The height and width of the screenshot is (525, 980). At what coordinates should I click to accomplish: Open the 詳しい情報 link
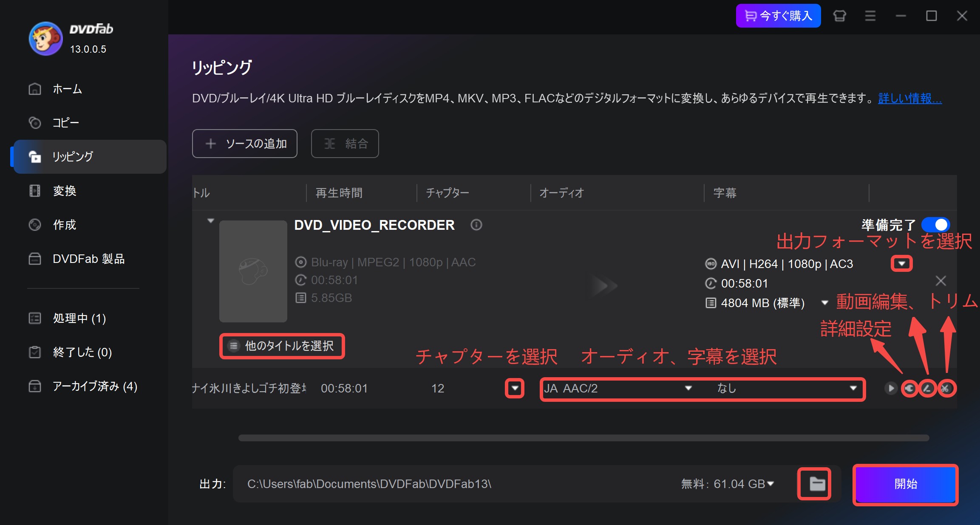pyautogui.click(x=910, y=99)
